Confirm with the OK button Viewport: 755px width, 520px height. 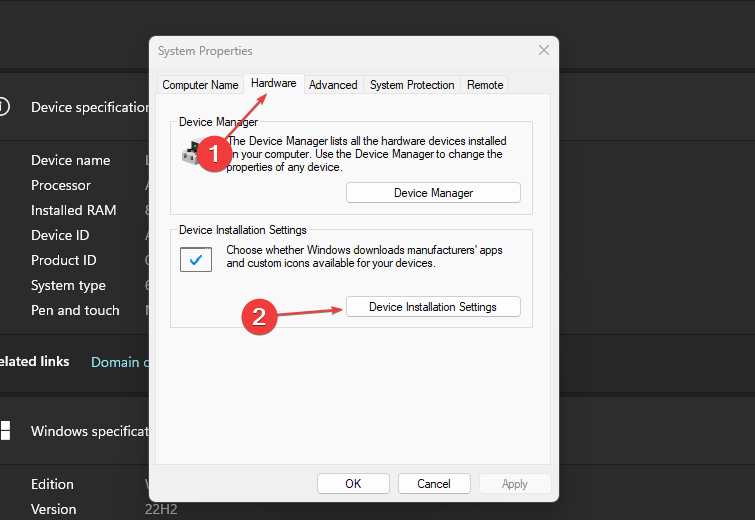(353, 484)
